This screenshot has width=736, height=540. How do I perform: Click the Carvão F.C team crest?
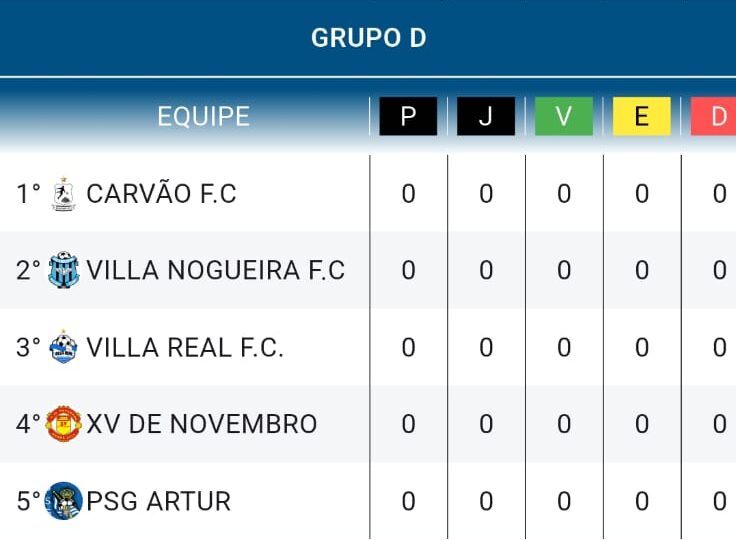(63, 193)
